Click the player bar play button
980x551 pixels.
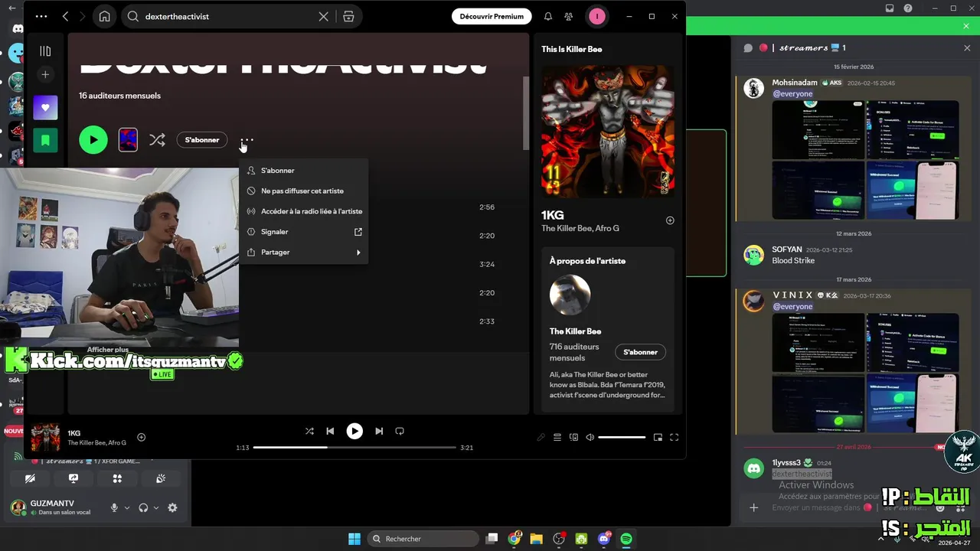tap(354, 431)
